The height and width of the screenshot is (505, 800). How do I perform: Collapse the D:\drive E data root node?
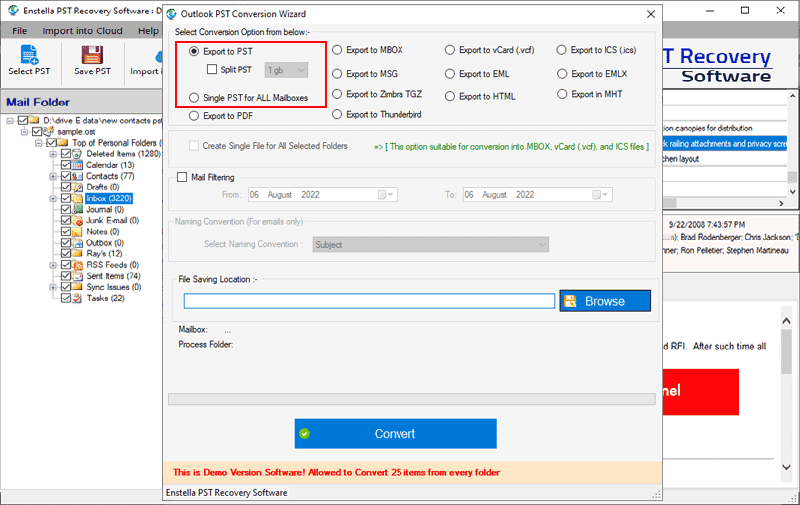[x=10, y=120]
